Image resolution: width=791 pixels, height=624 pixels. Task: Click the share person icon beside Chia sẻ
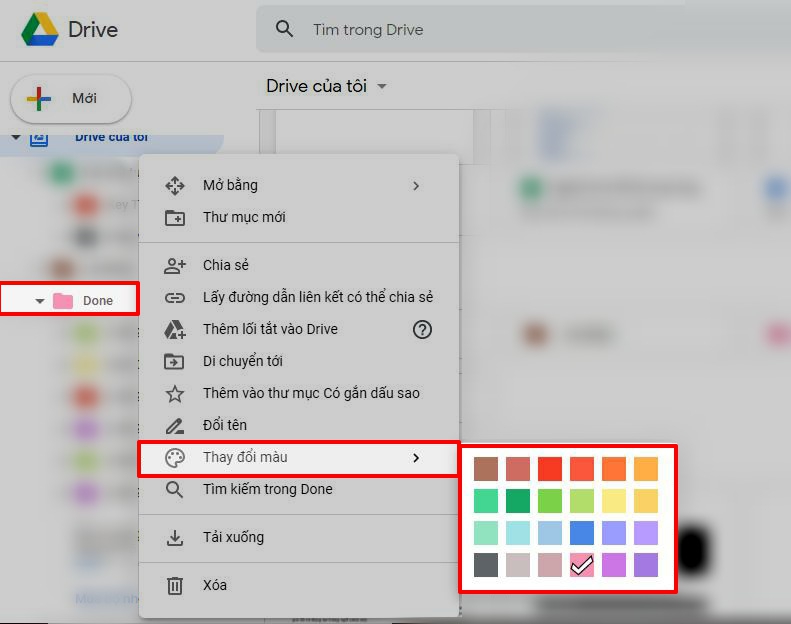click(175, 265)
